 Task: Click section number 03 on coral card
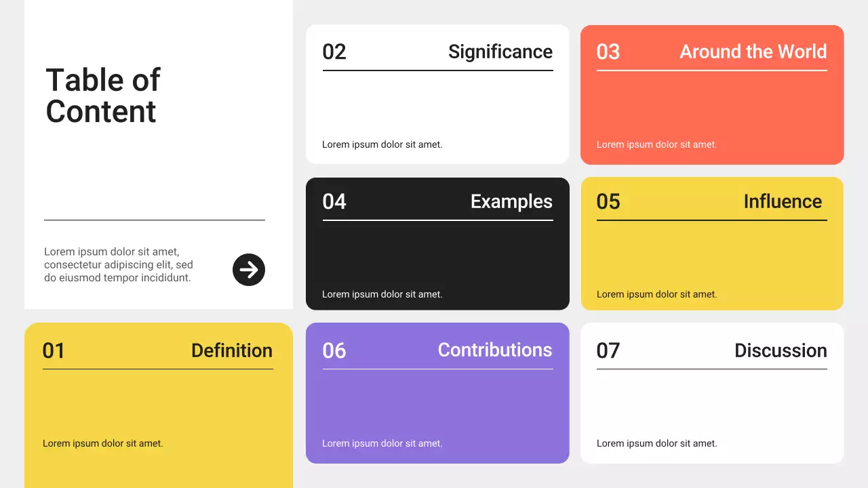point(608,52)
